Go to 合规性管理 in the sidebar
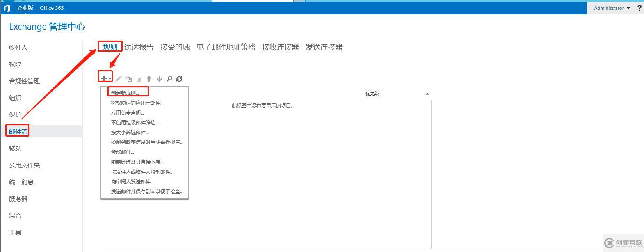 pos(24,81)
